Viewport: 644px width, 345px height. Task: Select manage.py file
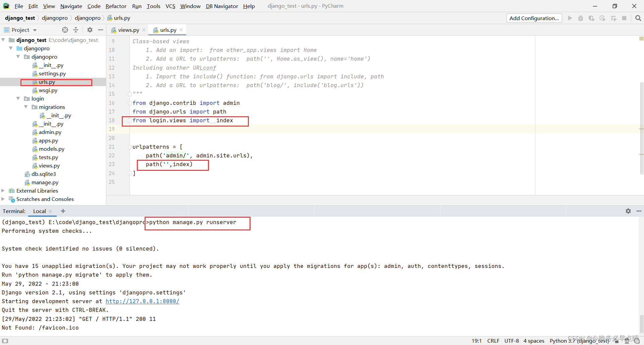pyautogui.click(x=45, y=182)
